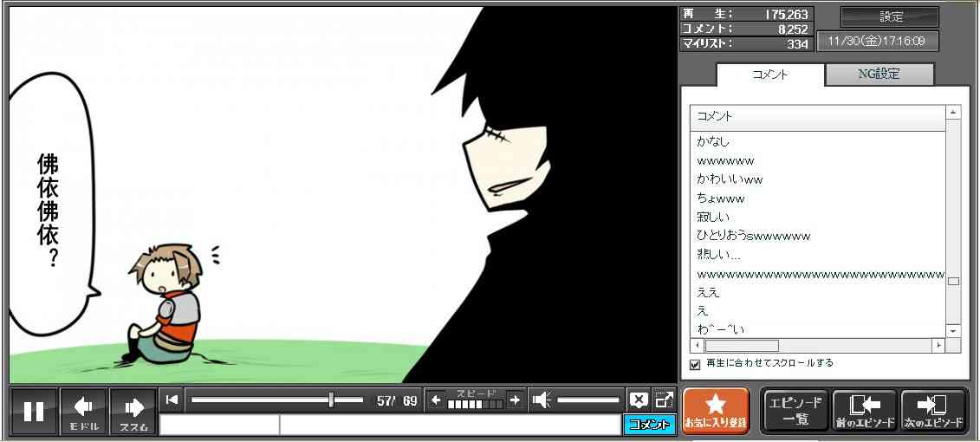This screenshot has height=442, width=980.
Task: Go to the next episode
Action: click(934, 411)
